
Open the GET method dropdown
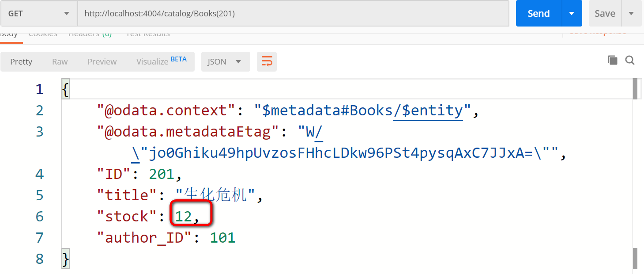(x=38, y=13)
